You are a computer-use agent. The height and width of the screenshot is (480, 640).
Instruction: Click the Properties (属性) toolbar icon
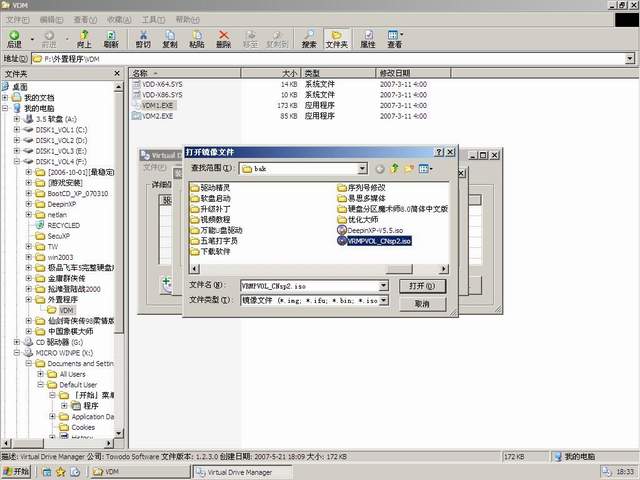[x=367, y=38]
